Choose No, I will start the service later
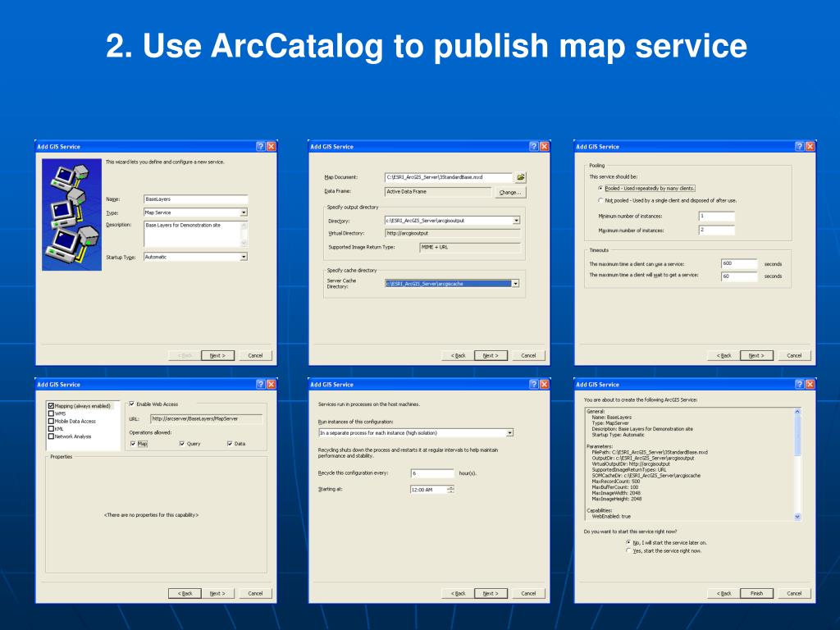 pyautogui.click(x=628, y=543)
